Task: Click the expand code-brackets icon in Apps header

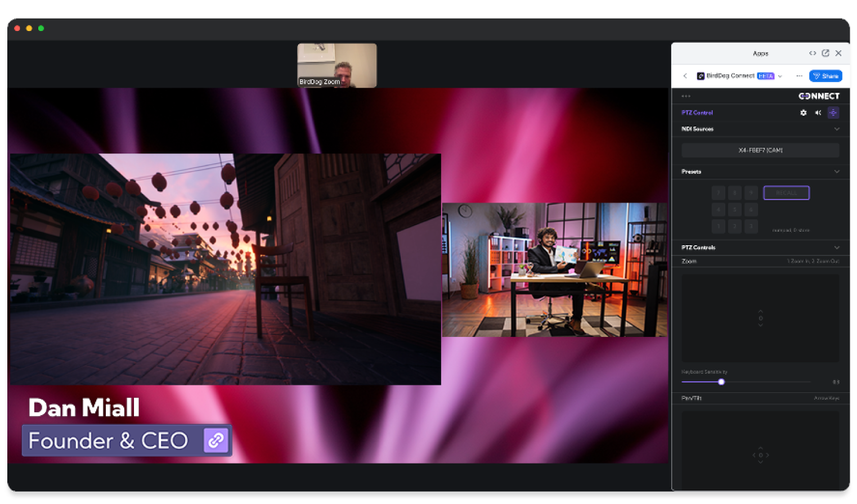Action: tap(813, 53)
